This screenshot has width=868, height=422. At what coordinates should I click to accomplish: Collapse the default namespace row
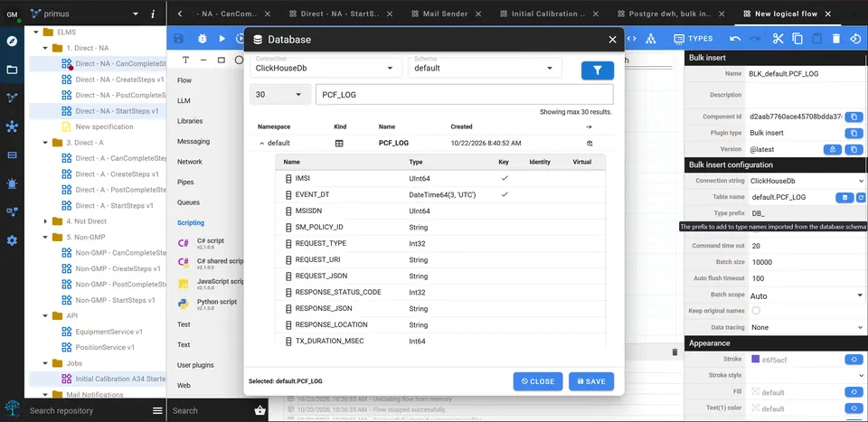(262, 144)
